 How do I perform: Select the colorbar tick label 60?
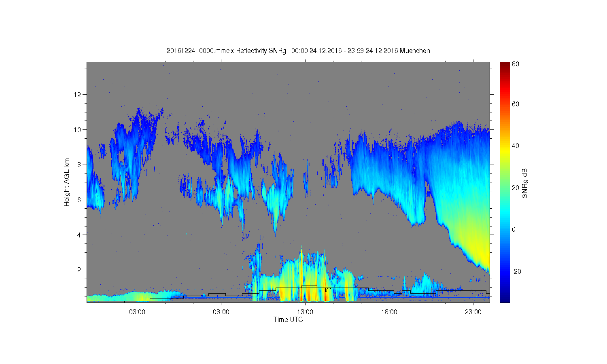tap(516, 104)
